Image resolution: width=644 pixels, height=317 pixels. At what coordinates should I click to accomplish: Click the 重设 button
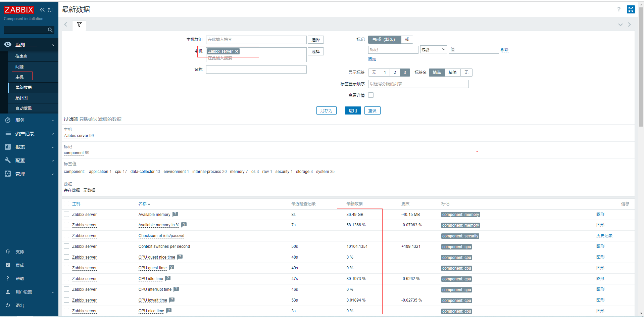[x=372, y=110]
